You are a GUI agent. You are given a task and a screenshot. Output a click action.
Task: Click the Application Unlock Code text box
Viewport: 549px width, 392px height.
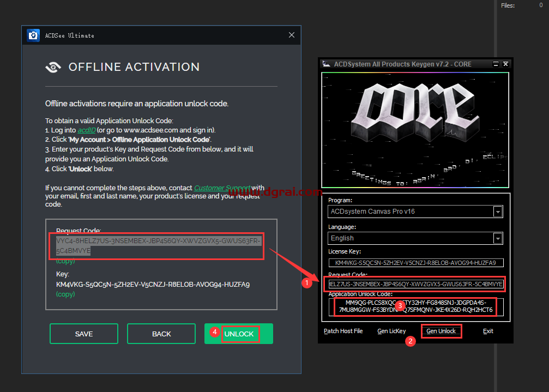coord(415,306)
